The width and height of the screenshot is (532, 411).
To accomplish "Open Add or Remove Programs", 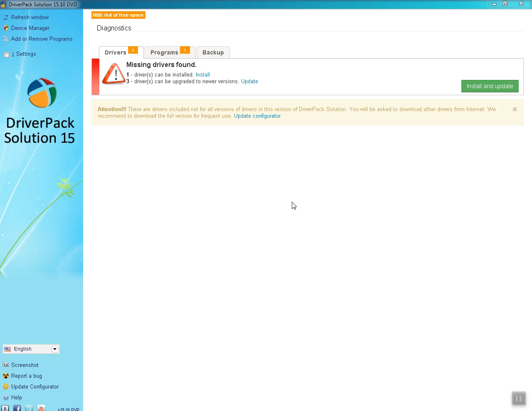I will (x=42, y=39).
